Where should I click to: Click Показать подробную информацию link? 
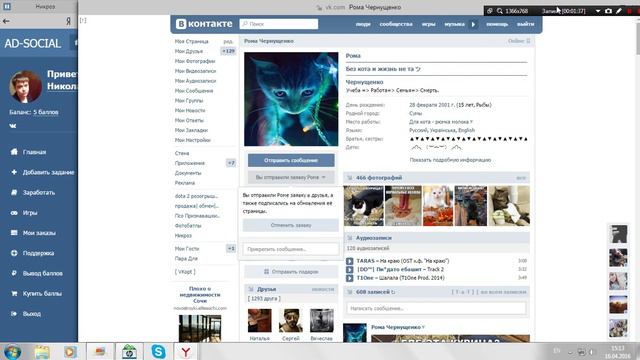pos(450,160)
